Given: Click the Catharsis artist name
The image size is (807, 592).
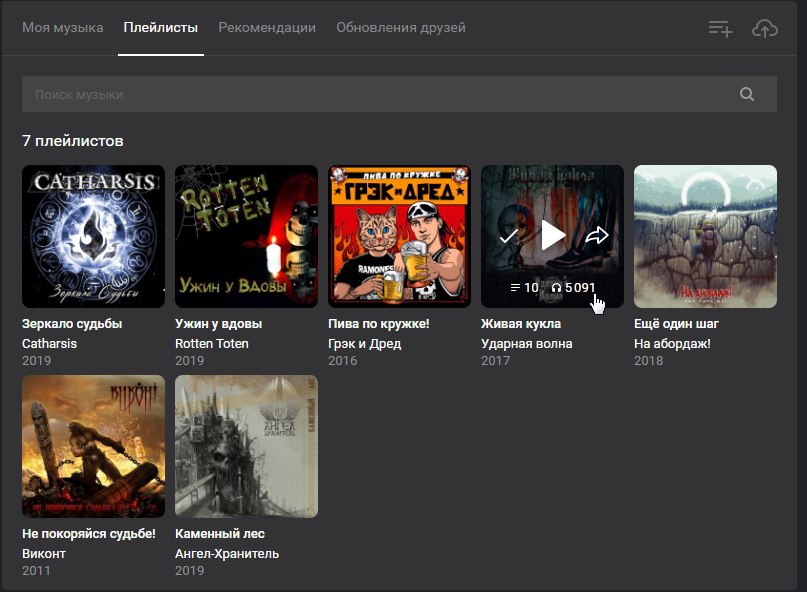Looking at the screenshot, I should (x=49, y=343).
